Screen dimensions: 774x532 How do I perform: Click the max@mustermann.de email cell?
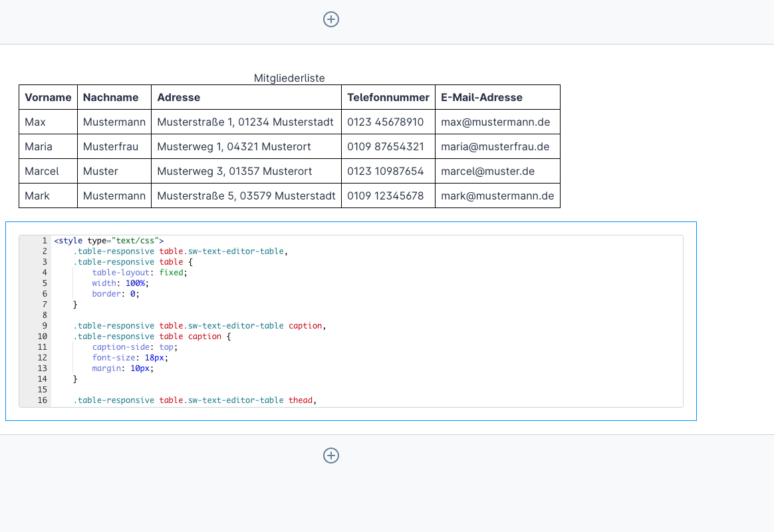(x=495, y=122)
